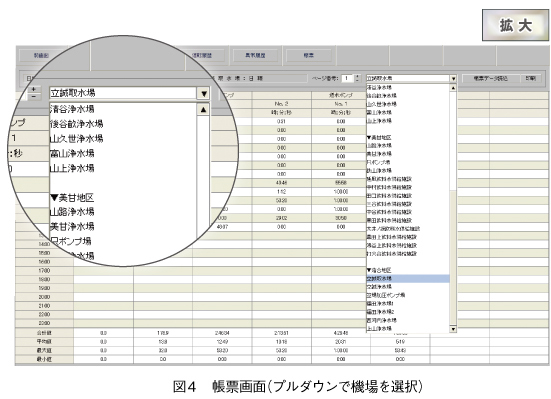Click the 合計値 summary row label
This screenshot has height=399, width=551.
[44, 333]
